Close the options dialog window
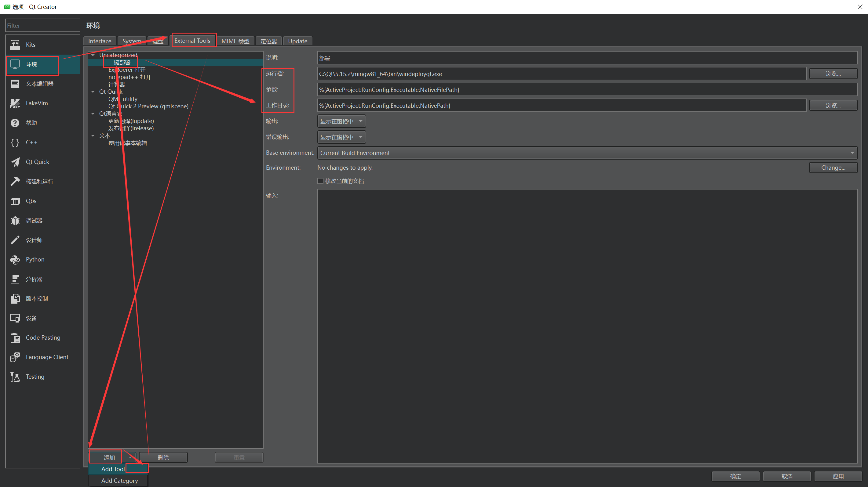Screen dimensions: 868x487 (859, 7)
